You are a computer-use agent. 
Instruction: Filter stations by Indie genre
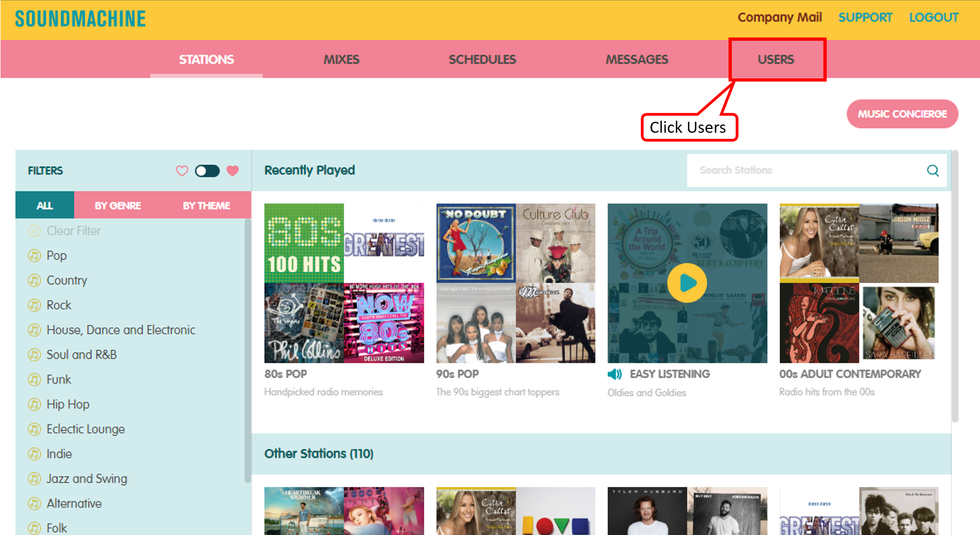(59, 454)
